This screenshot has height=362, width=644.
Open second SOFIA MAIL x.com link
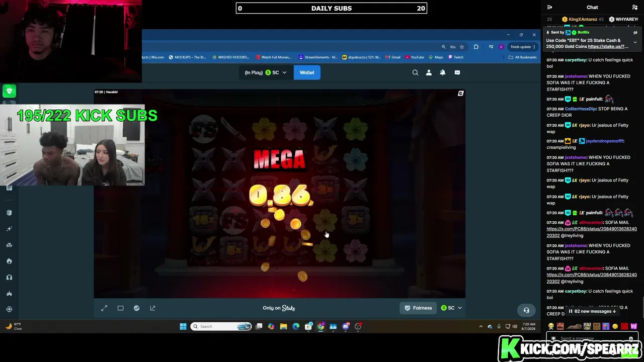coord(592,278)
